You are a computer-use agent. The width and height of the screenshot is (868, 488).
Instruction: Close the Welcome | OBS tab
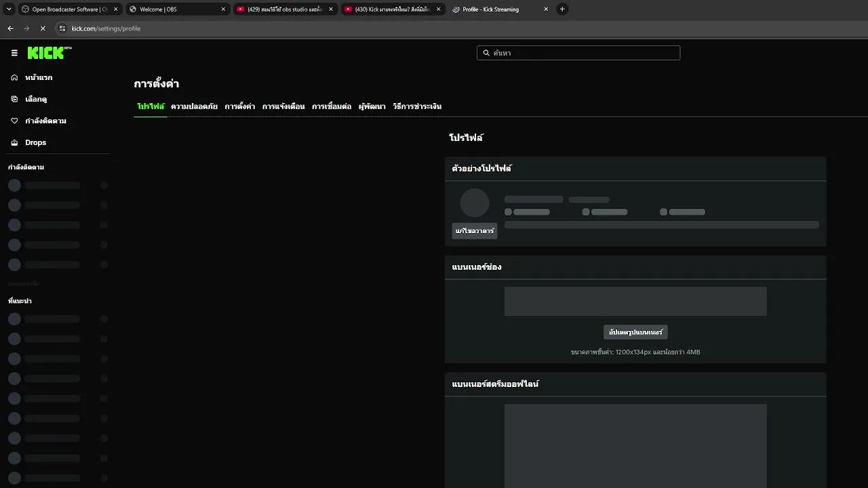coord(223,9)
